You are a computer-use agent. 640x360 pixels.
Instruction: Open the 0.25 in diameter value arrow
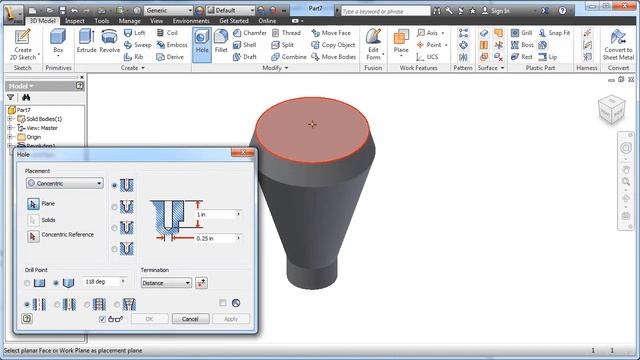238,238
